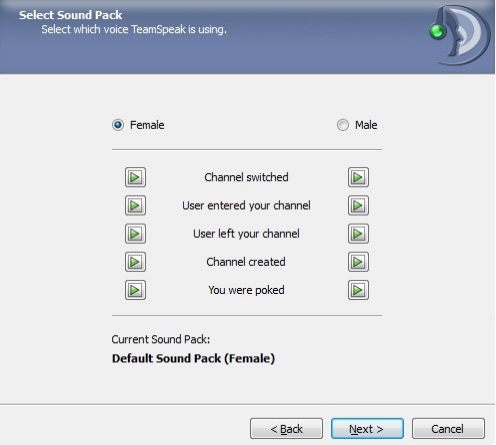Click the Male label text

pos(366,125)
